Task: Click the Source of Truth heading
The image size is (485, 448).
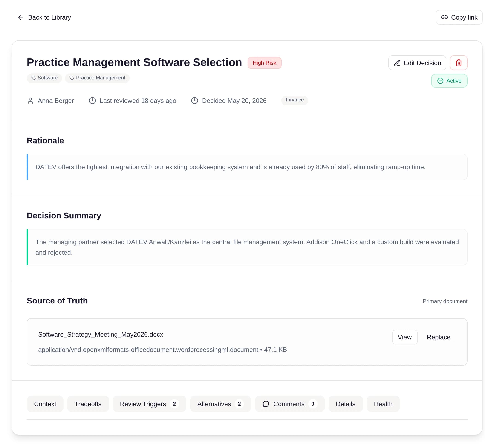Action: click(57, 301)
